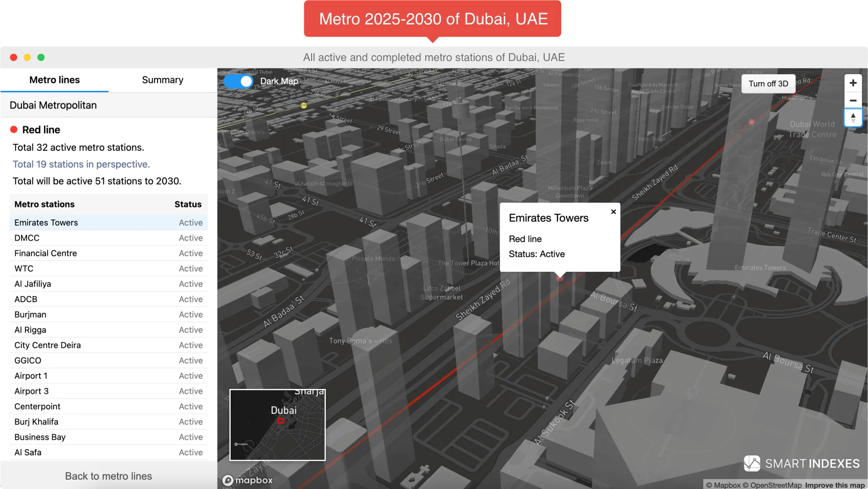This screenshot has height=489, width=868.
Task: Click the red macOS close window button
Action: [14, 58]
